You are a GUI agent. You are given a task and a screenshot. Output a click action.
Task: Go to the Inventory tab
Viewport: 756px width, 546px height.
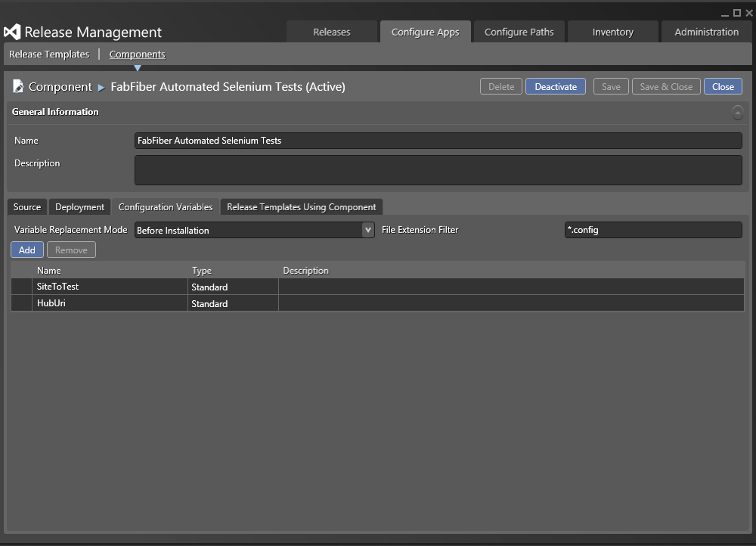point(613,32)
